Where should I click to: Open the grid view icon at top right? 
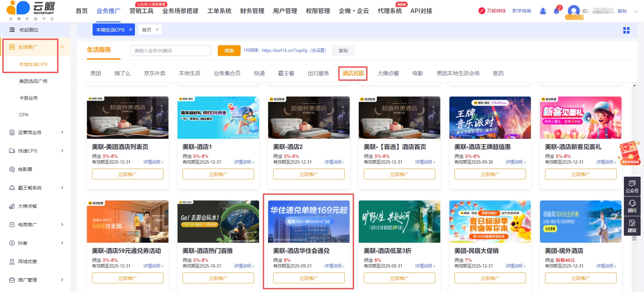point(626,31)
